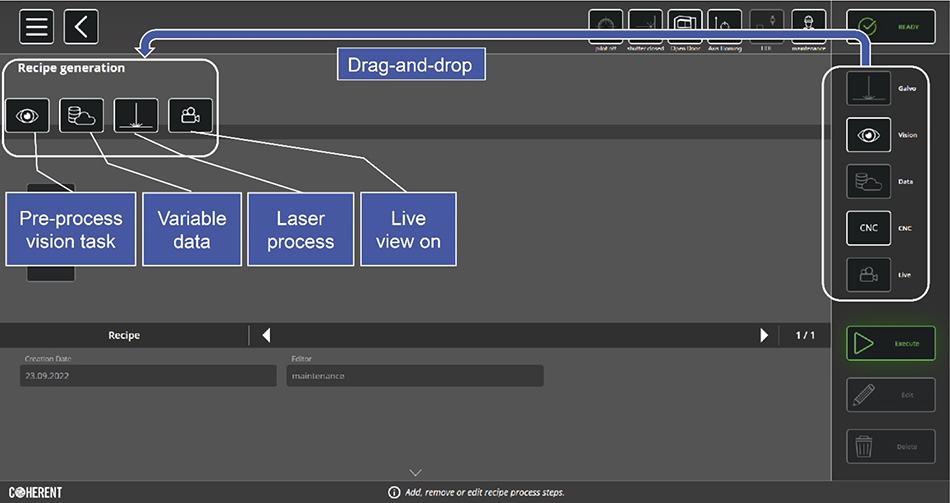Select the variable data step in the recipe
This screenshot has height=503, width=950.
pyautogui.click(x=81, y=116)
